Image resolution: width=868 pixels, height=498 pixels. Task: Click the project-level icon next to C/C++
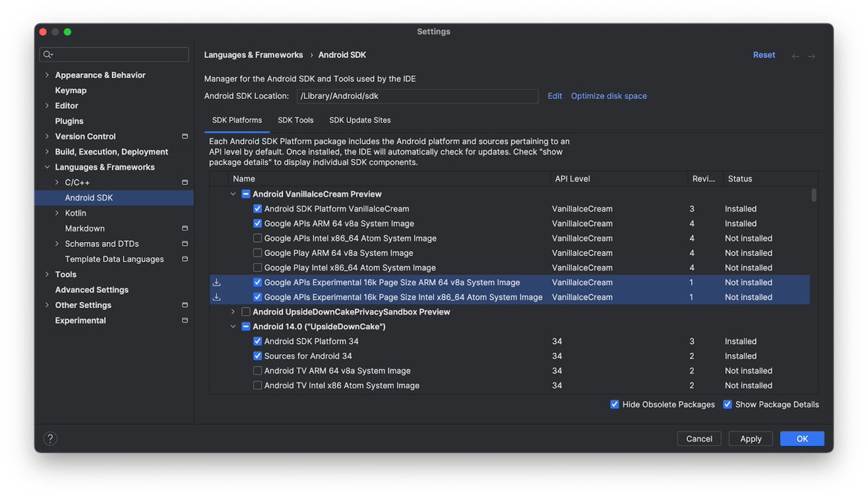point(184,182)
